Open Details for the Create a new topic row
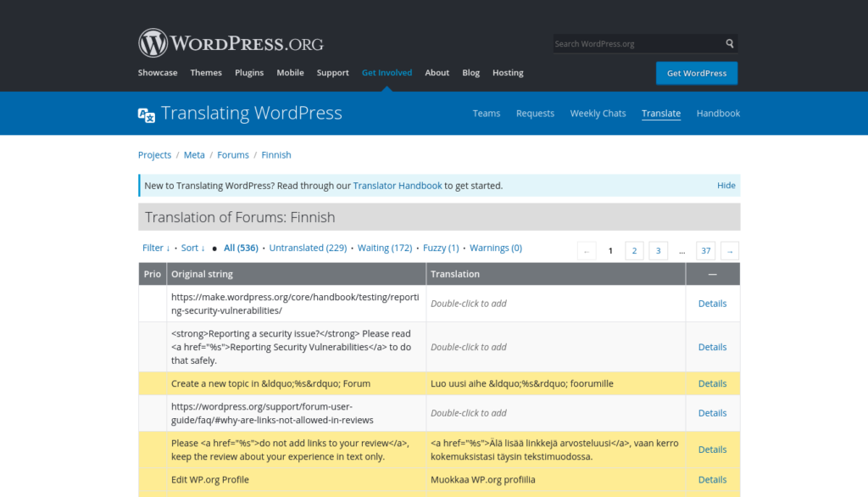 point(712,384)
